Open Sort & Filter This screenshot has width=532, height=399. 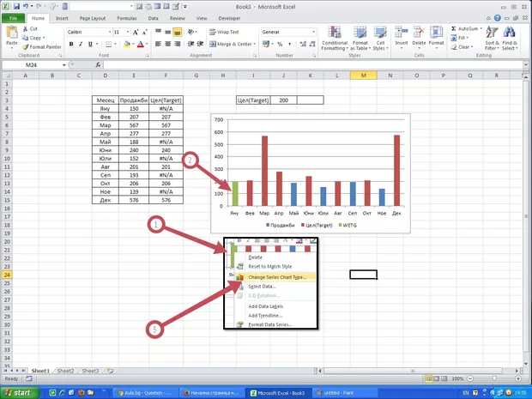(492, 39)
